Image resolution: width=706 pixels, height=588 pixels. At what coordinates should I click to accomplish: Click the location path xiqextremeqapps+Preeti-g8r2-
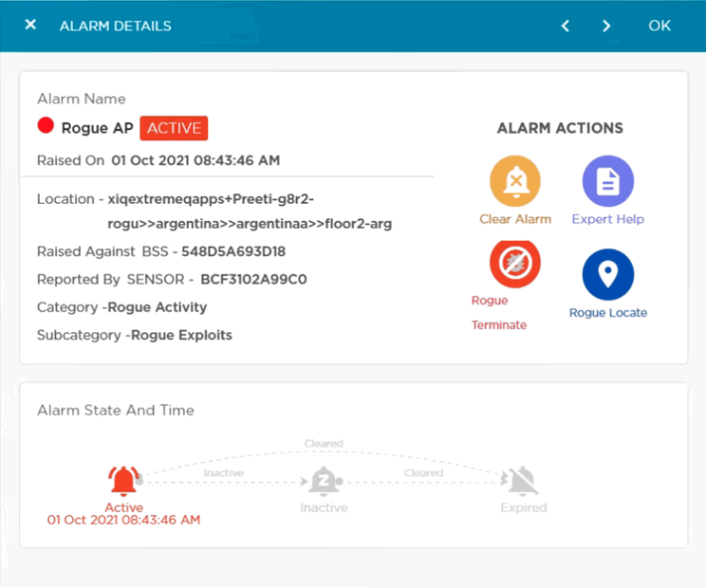point(211,199)
